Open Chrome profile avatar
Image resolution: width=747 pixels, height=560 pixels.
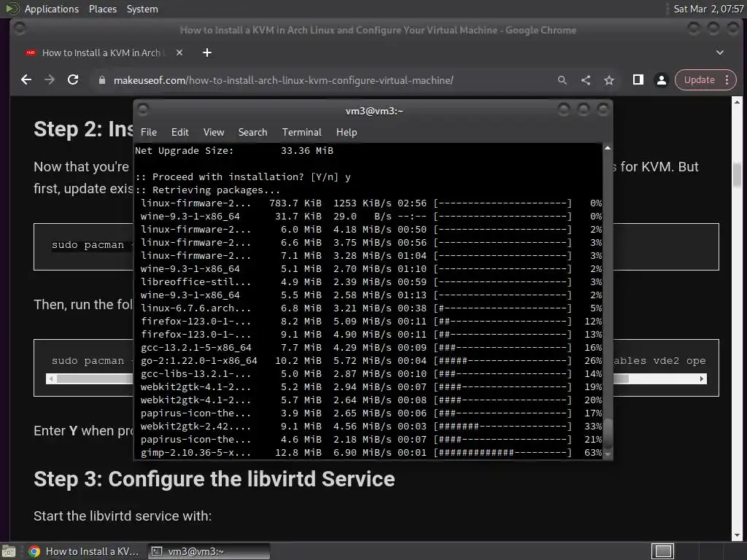click(661, 80)
